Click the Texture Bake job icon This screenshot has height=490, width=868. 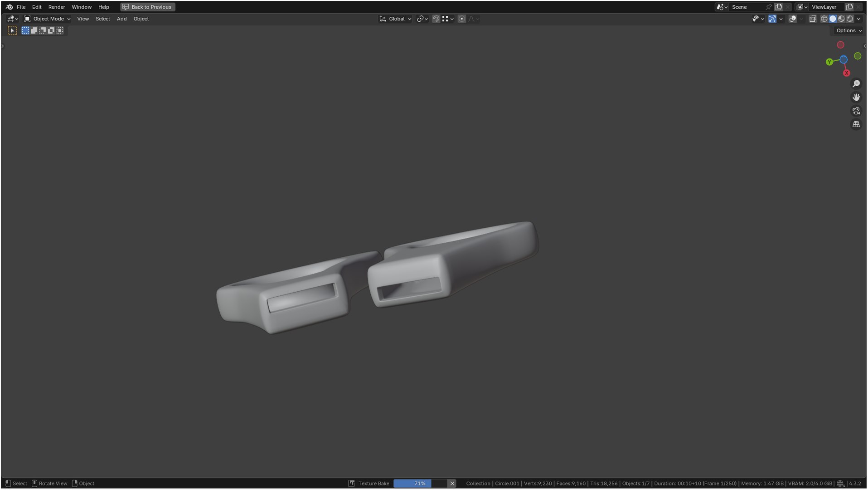click(352, 484)
